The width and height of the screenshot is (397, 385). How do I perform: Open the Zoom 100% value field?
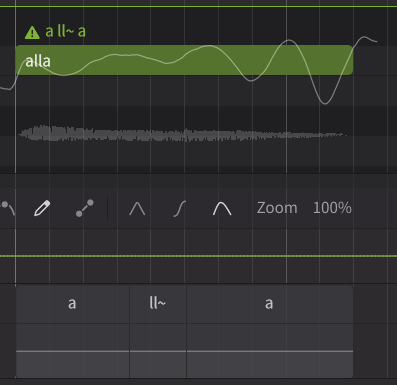(332, 208)
